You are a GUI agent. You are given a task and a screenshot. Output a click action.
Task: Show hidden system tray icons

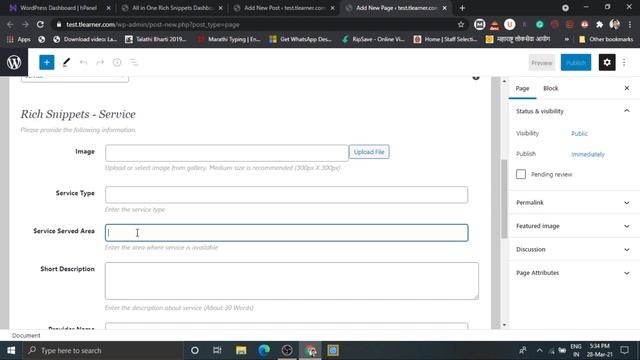tap(539, 350)
